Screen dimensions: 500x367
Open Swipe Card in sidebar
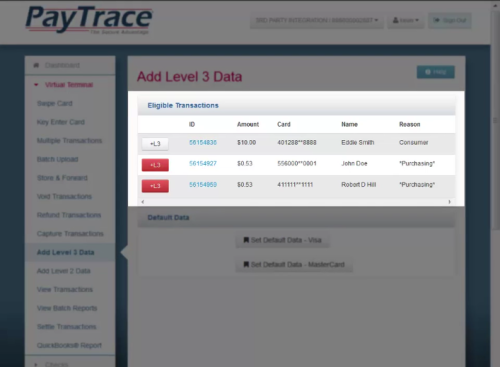55,103
